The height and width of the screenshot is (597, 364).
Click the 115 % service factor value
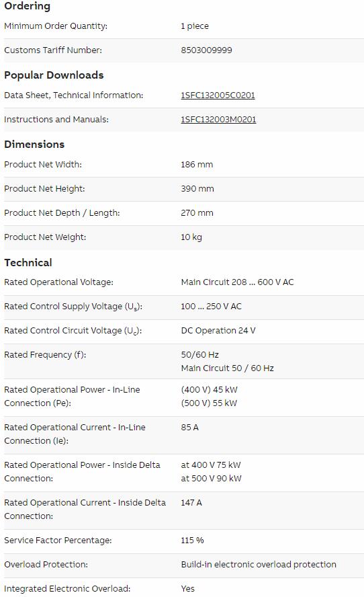[192, 541]
